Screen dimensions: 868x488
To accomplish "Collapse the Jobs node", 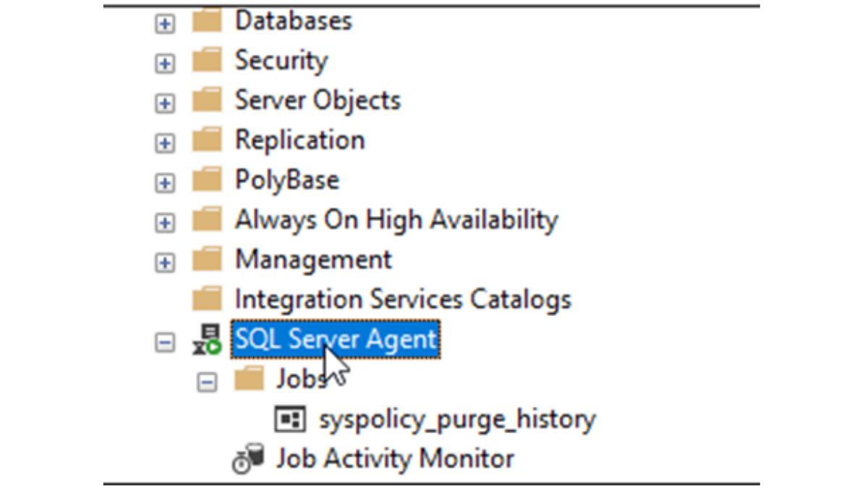I will pyautogui.click(x=208, y=380).
